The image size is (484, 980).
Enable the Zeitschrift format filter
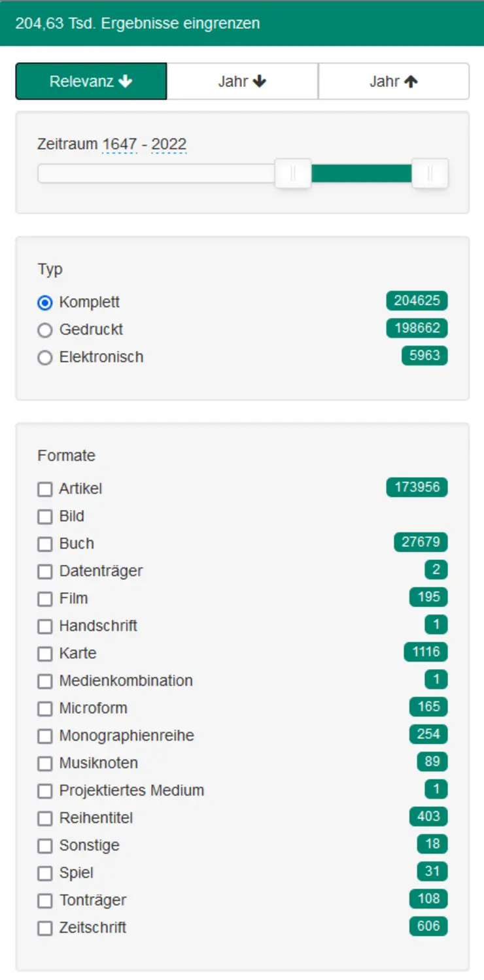coord(45,928)
